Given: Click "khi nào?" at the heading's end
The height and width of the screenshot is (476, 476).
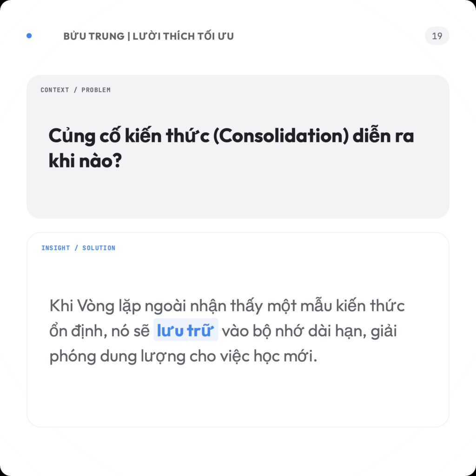Looking at the screenshot, I should point(85,161).
